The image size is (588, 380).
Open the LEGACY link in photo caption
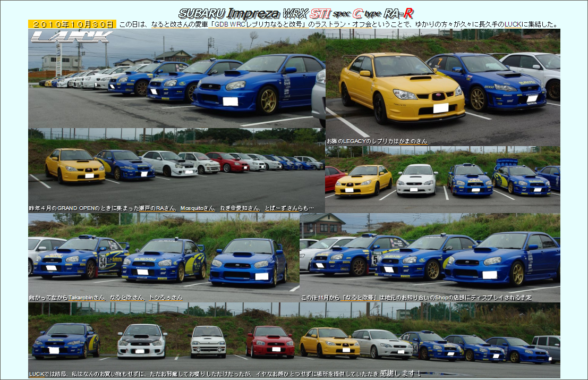point(354,141)
